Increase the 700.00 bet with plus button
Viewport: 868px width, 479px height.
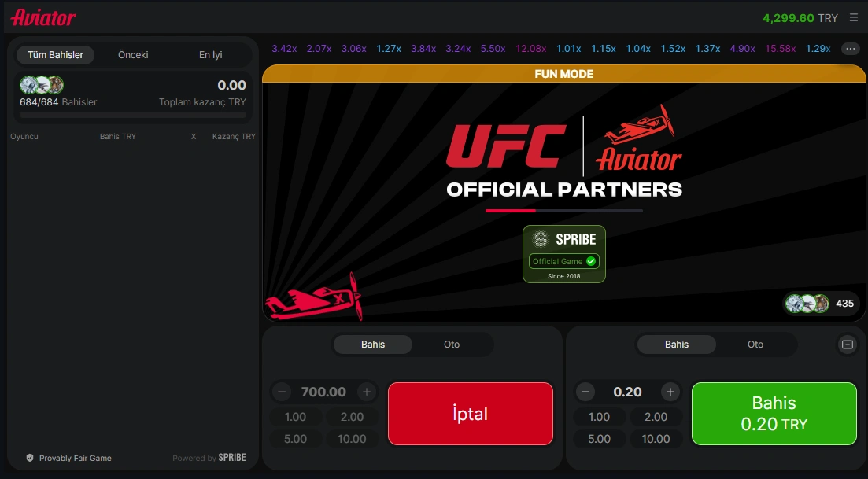click(367, 392)
